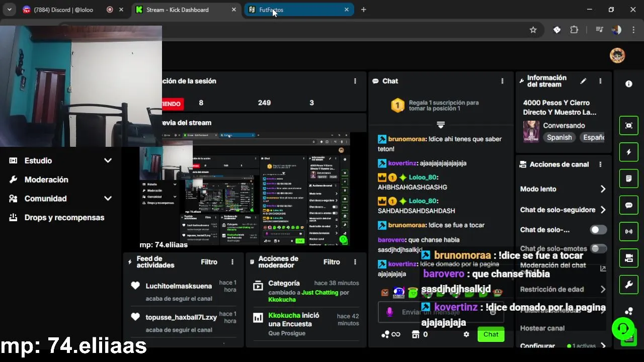Open a new browser tab
Viewport: 644px width, 362px height.
364,10
